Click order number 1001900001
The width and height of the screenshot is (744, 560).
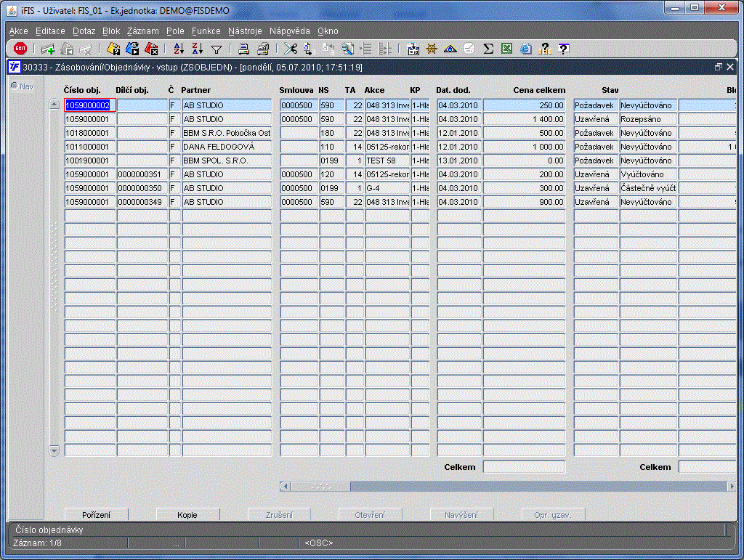coord(89,161)
